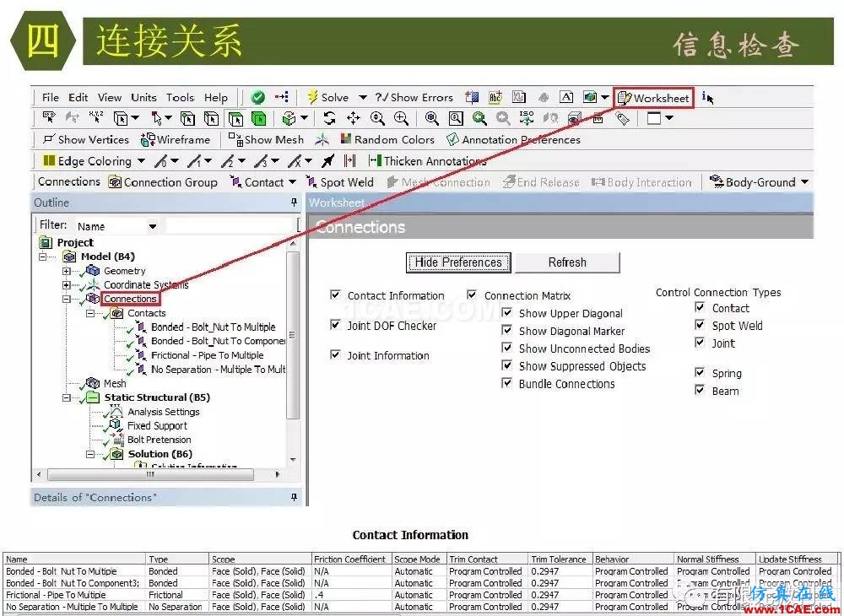The width and height of the screenshot is (844, 616).
Task: Collapse the Model (B4) tree node
Action: click(x=42, y=257)
